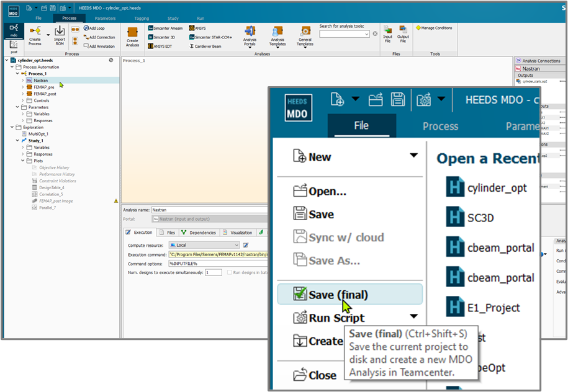Click Manage Conditions tool
This screenshot has width=568, height=392.
(434, 28)
